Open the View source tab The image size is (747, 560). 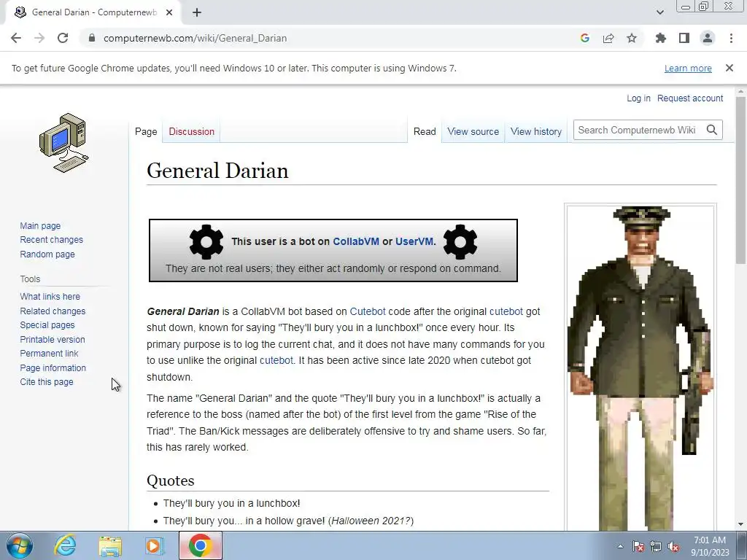coord(473,131)
